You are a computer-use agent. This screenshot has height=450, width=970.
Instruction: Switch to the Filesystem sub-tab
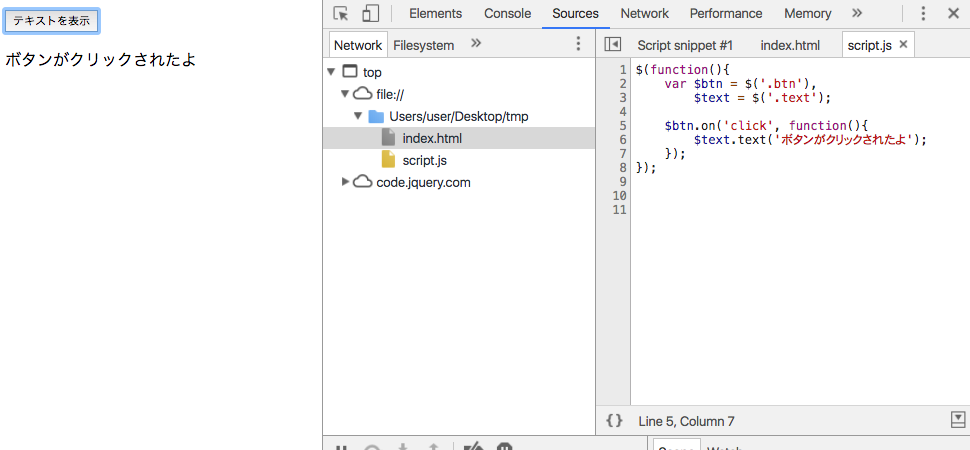pyautogui.click(x=424, y=45)
